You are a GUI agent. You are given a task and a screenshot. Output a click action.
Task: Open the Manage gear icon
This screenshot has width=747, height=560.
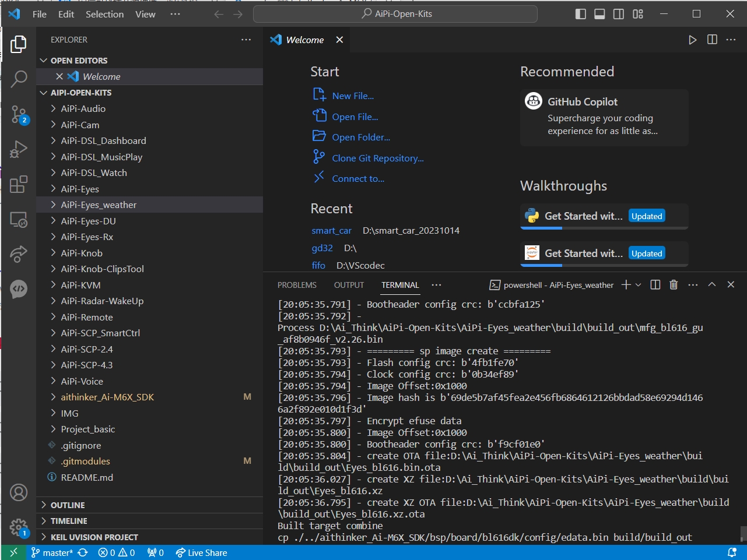[19, 528]
